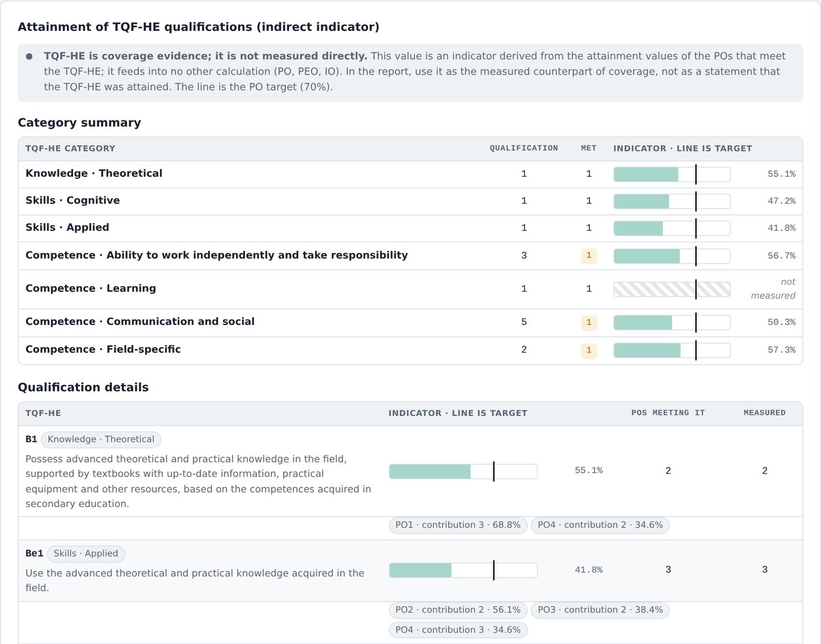821x644 pixels.
Task: Select the Be1 Skills · Applied tag
Action: click(x=86, y=554)
